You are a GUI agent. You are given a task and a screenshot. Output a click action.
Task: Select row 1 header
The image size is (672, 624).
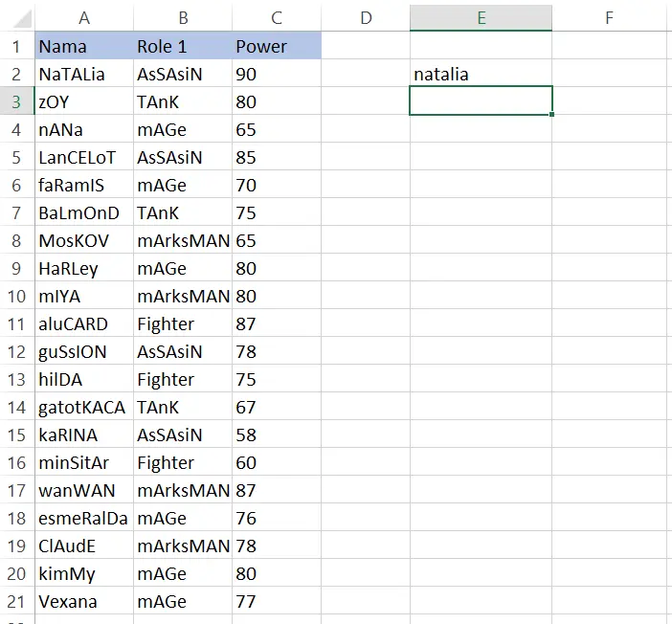(16, 45)
